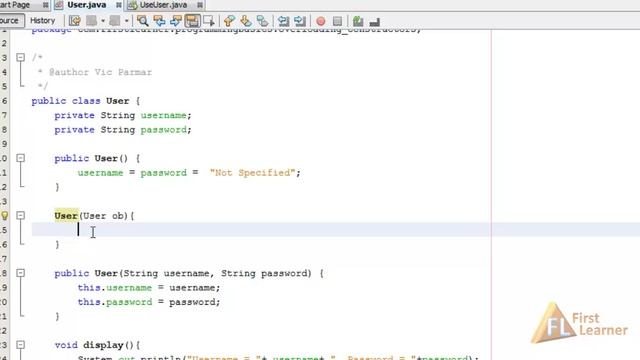Stop macro recording with the square icon
640x360 pixels.
pos(337,21)
